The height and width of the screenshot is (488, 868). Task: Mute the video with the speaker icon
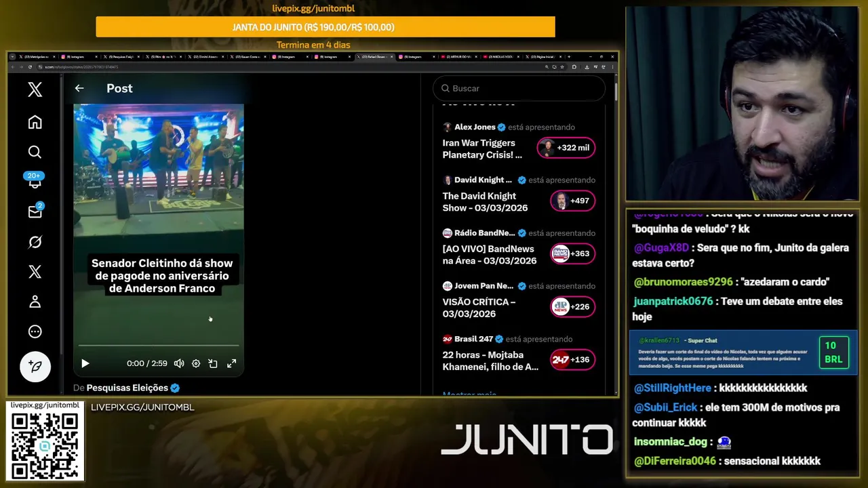(179, 363)
